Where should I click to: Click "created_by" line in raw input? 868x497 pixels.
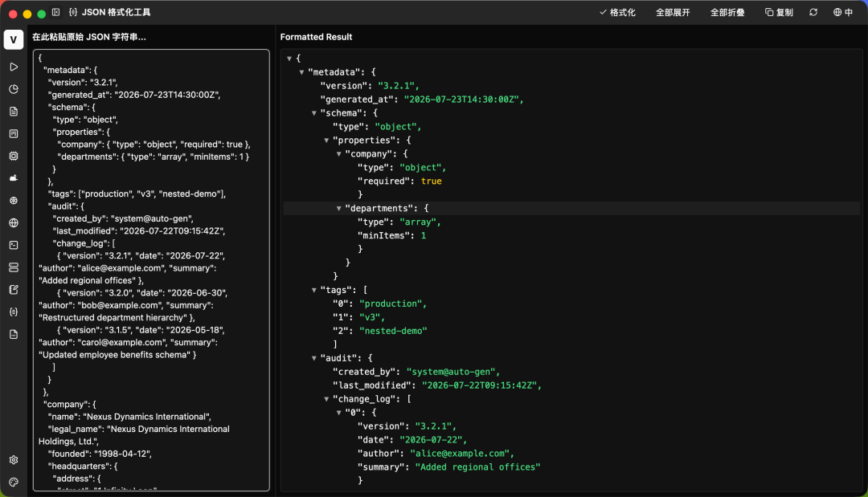click(x=123, y=219)
